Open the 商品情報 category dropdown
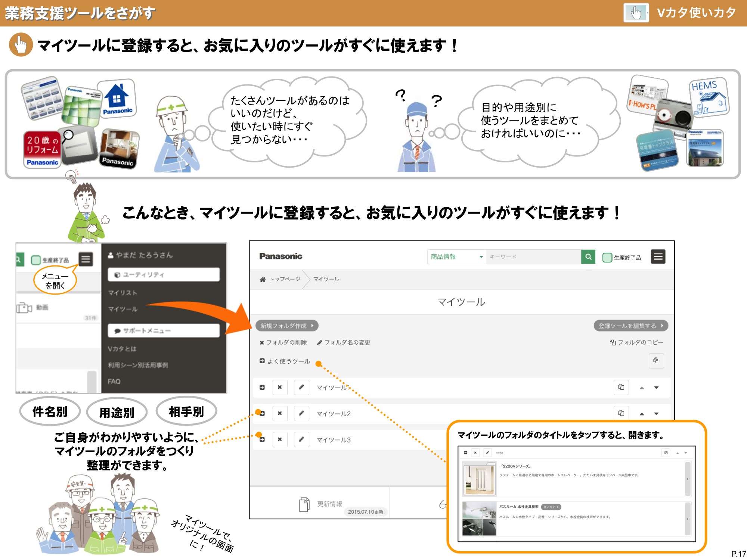 [x=456, y=256]
